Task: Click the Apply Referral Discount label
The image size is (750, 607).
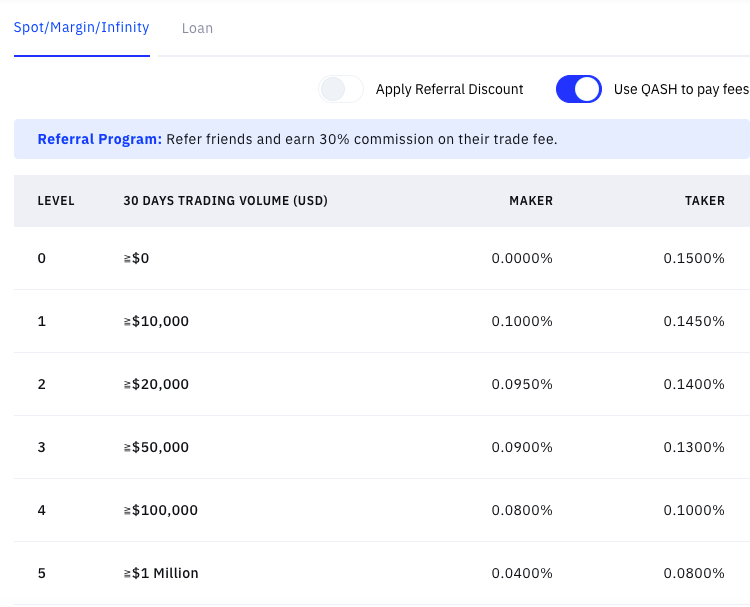Action: (449, 89)
